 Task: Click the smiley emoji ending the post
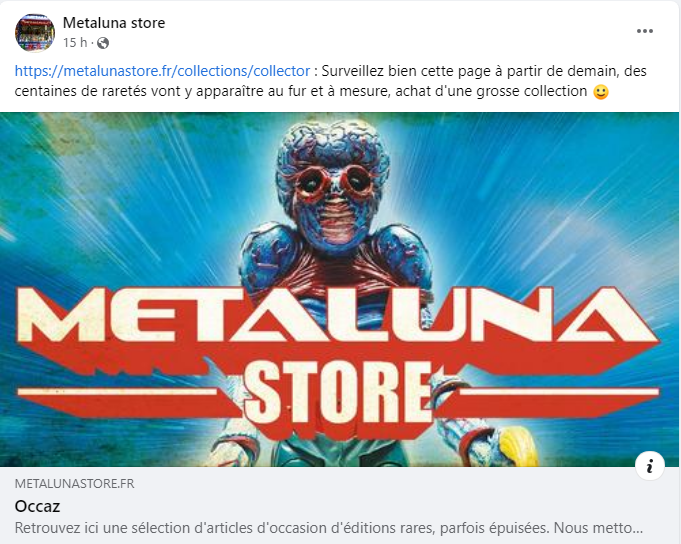coord(601,92)
